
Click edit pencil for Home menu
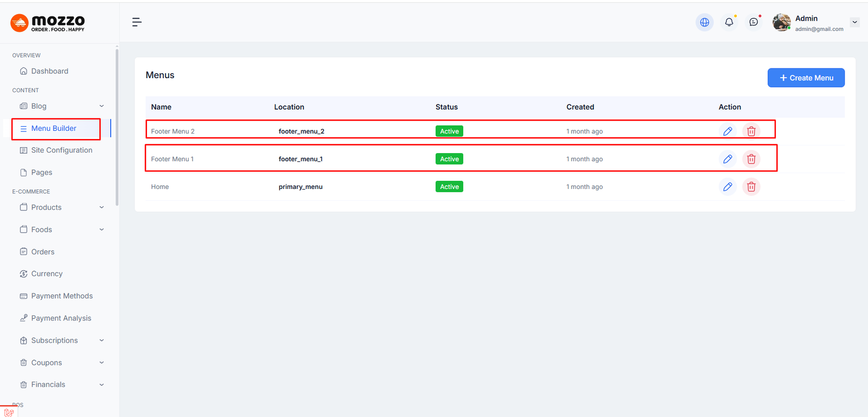(727, 187)
